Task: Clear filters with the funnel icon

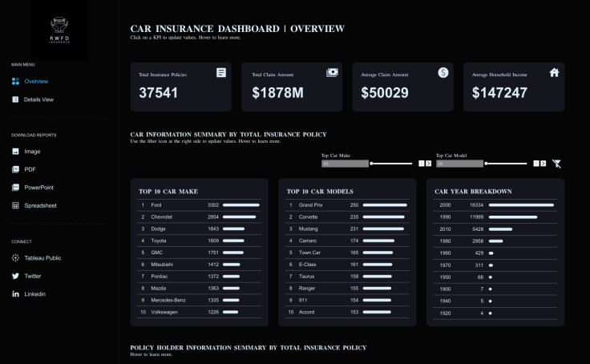Action: pos(556,164)
